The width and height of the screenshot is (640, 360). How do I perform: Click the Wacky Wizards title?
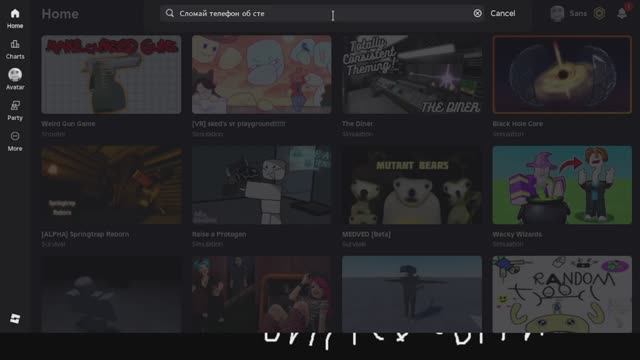pos(517,234)
